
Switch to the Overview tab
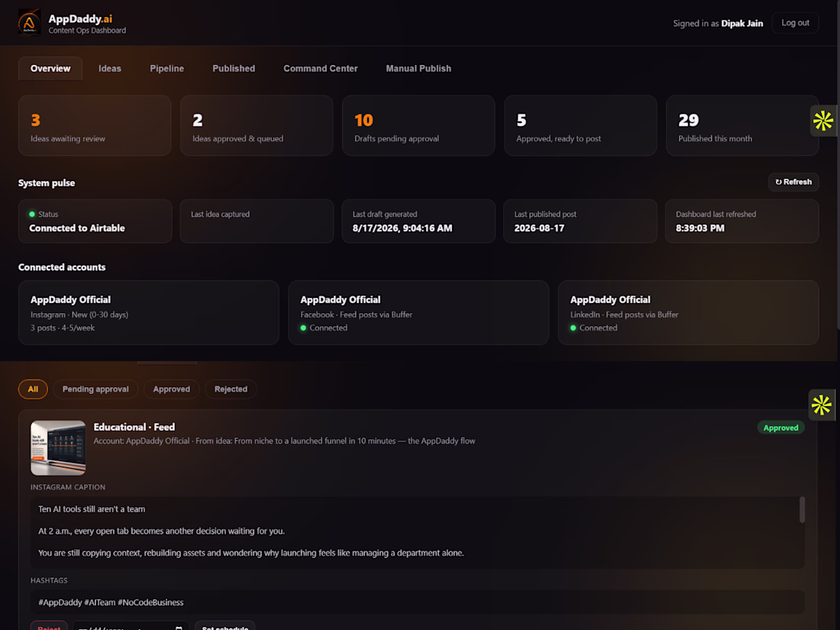tap(50, 69)
